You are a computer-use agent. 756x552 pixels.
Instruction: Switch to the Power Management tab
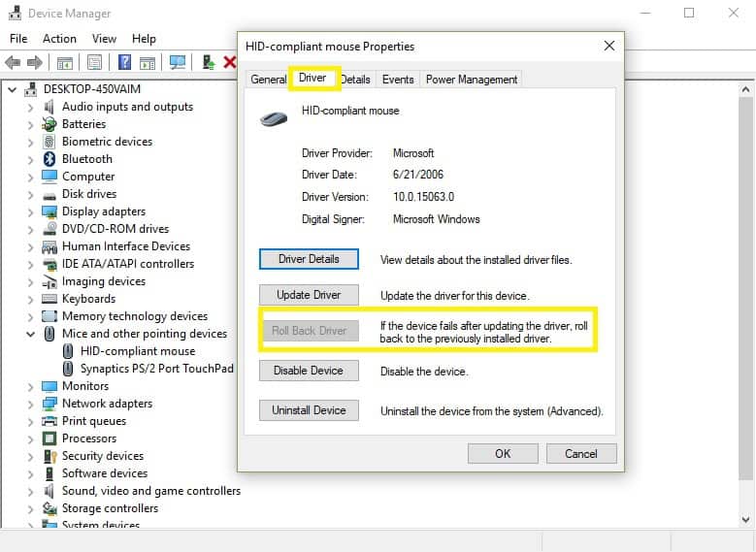[472, 80]
